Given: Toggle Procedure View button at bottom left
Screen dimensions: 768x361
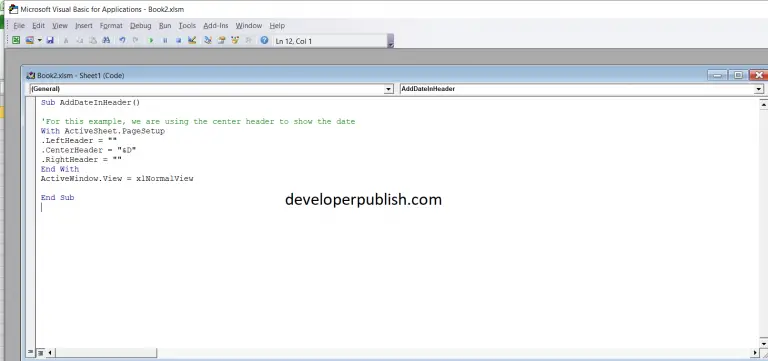Looking at the screenshot, I should pyautogui.click(x=31, y=352).
